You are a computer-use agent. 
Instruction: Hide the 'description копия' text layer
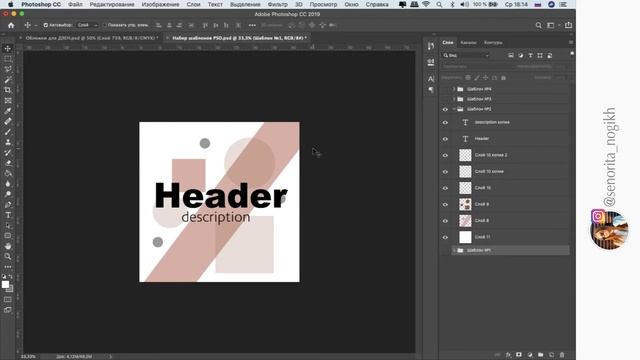coord(445,122)
